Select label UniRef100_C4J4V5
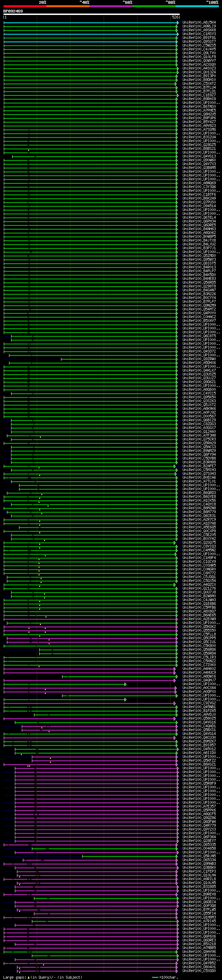 coord(199,49)
